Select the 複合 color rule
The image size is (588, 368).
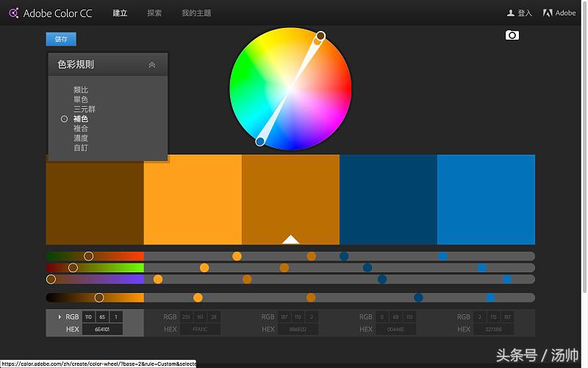click(81, 128)
